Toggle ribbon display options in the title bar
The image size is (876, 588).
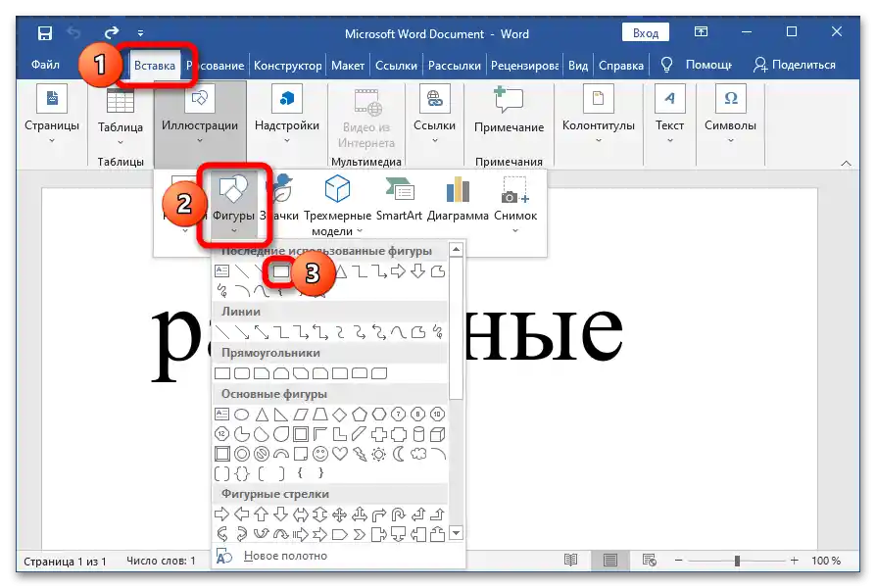[x=701, y=32]
